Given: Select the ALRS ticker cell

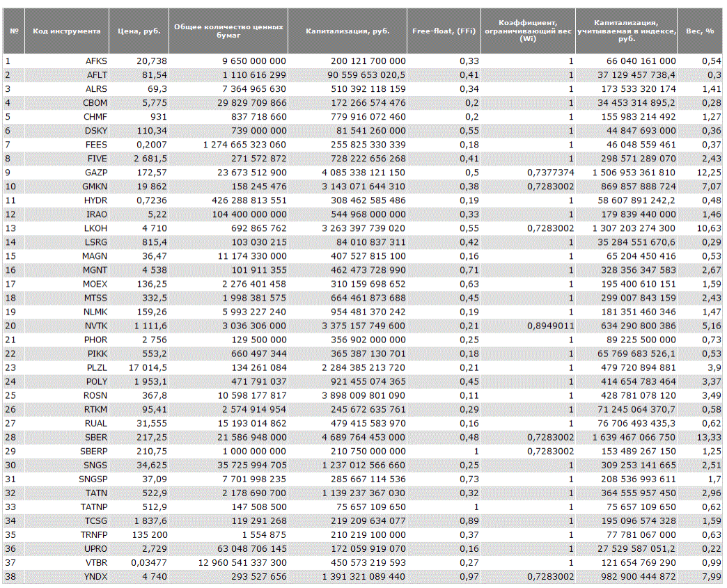Looking at the screenshot, I should coord(67,89).
